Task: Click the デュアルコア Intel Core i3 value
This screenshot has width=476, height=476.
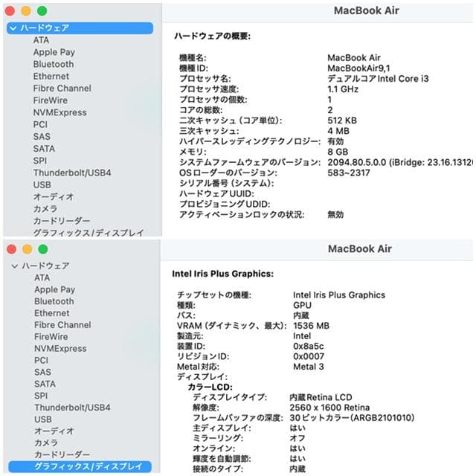Action: click(x=378, y=79)
